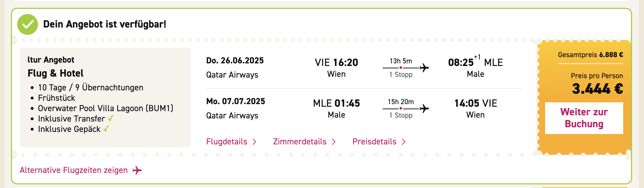Expand Flugdetails via its chevron arrow

coord(254,142)
